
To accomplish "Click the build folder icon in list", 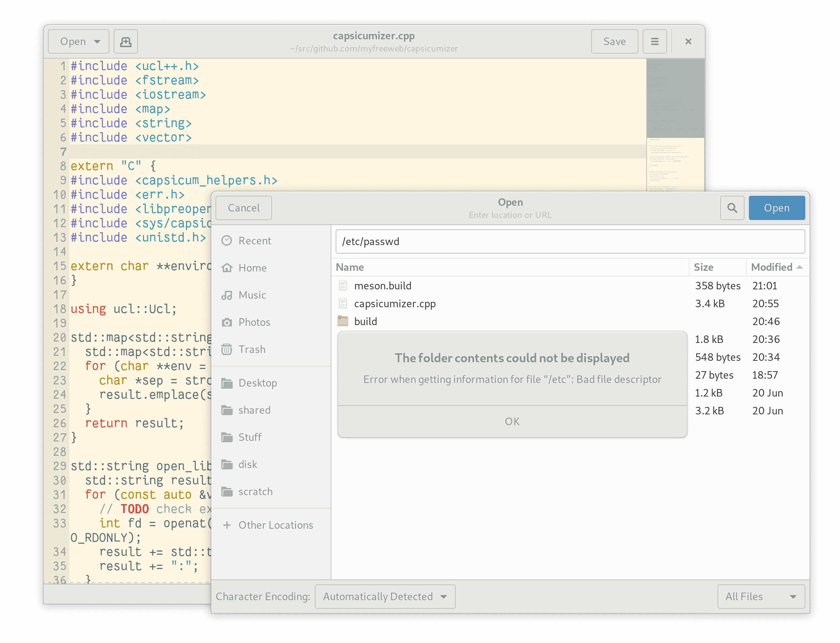I will [x=343, y=321].
